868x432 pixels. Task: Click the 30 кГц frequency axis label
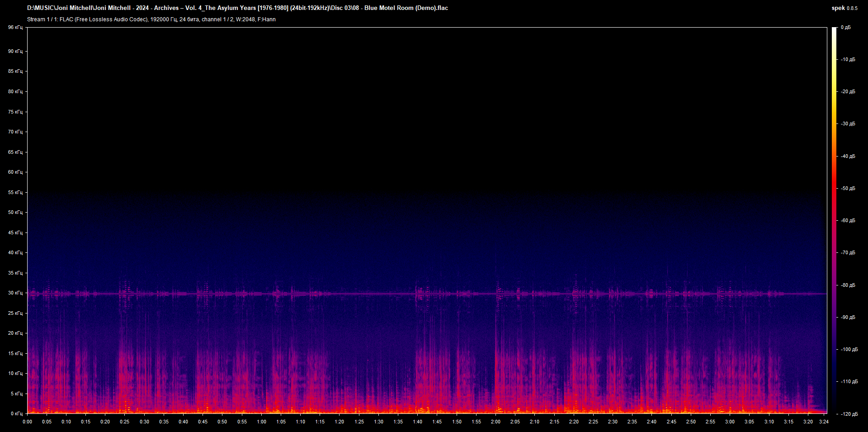pos(15,293)
